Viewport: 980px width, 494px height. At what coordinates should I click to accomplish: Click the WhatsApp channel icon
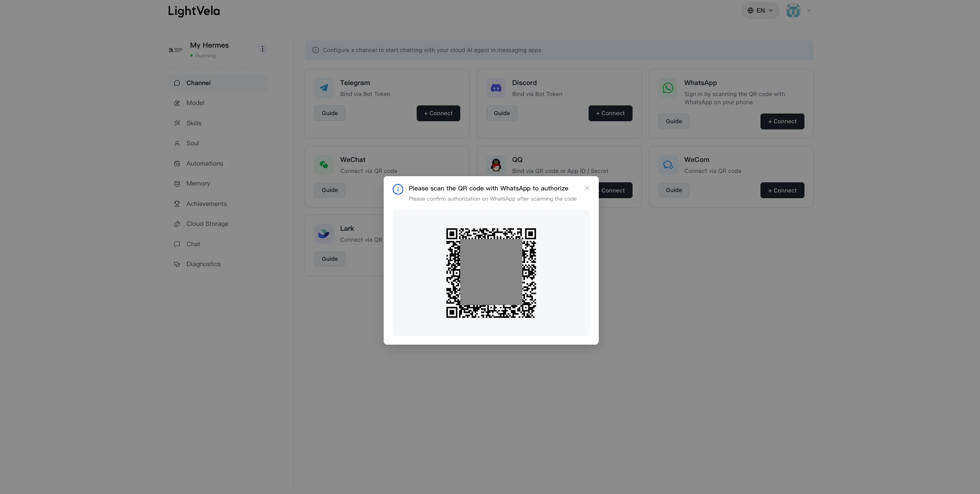[668, 88]
